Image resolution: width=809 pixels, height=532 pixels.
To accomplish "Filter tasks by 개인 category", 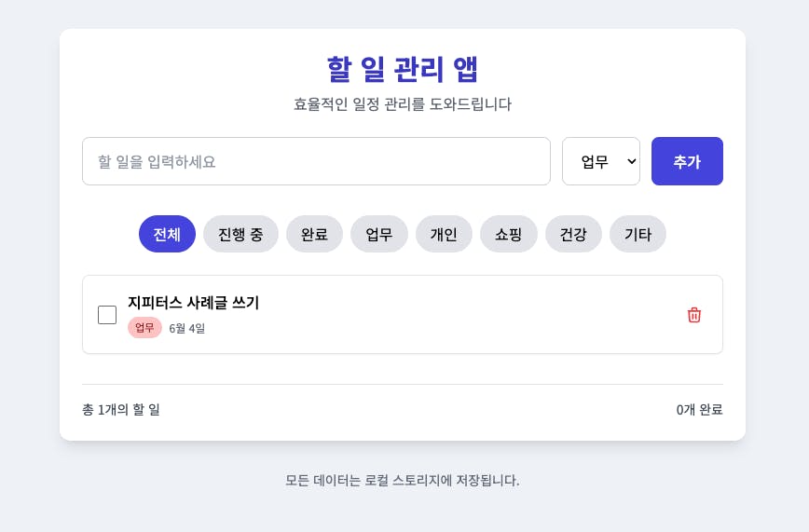I will coord(444,234).
